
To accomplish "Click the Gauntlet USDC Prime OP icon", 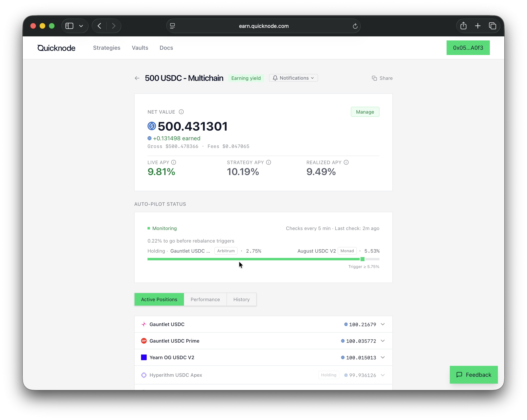I will (x=144, y=341).
